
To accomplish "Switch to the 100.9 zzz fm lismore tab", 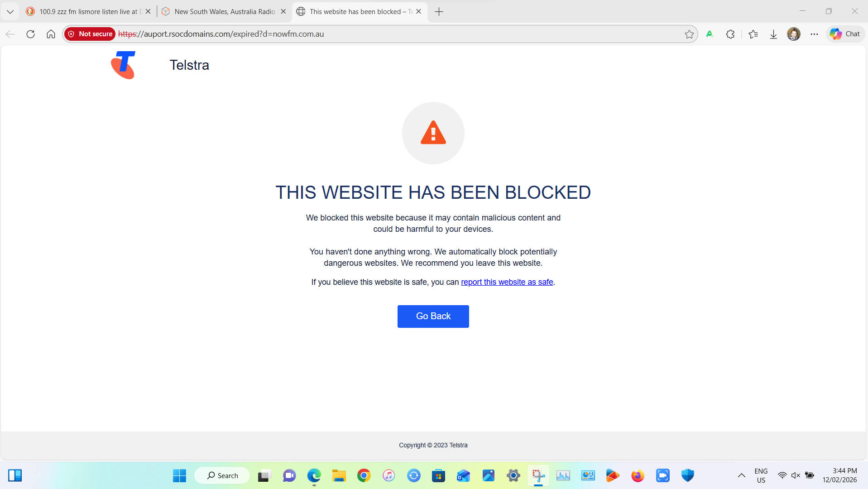I will [x=88, y=11].
